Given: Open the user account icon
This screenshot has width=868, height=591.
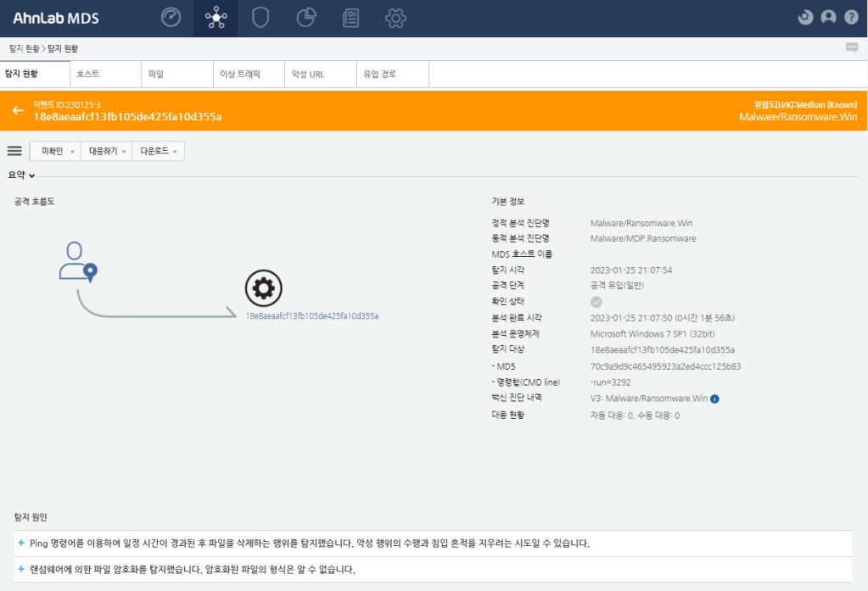Looking at the screenshot, I should (826, 16).
